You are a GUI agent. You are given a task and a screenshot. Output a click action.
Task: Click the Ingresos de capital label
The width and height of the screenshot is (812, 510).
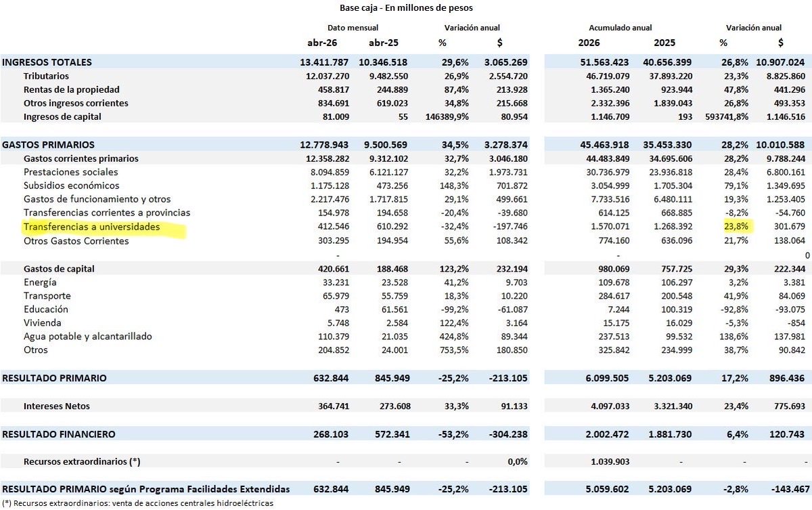tap(63, 116)
